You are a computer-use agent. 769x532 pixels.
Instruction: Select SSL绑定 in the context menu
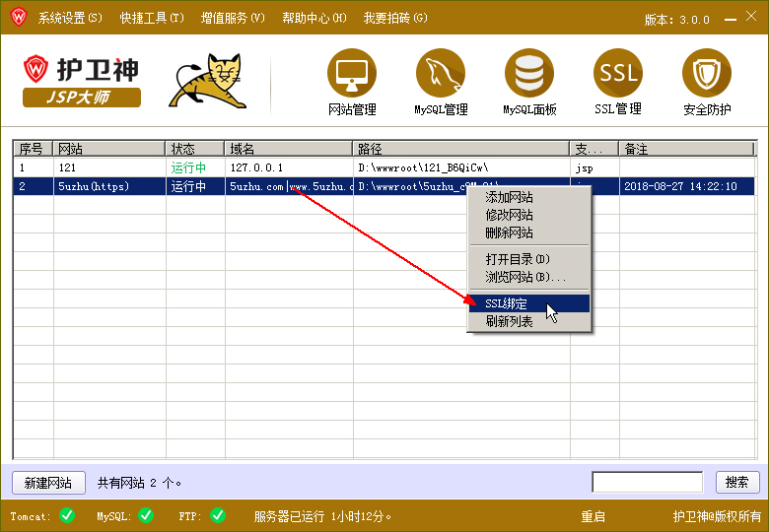507,303
